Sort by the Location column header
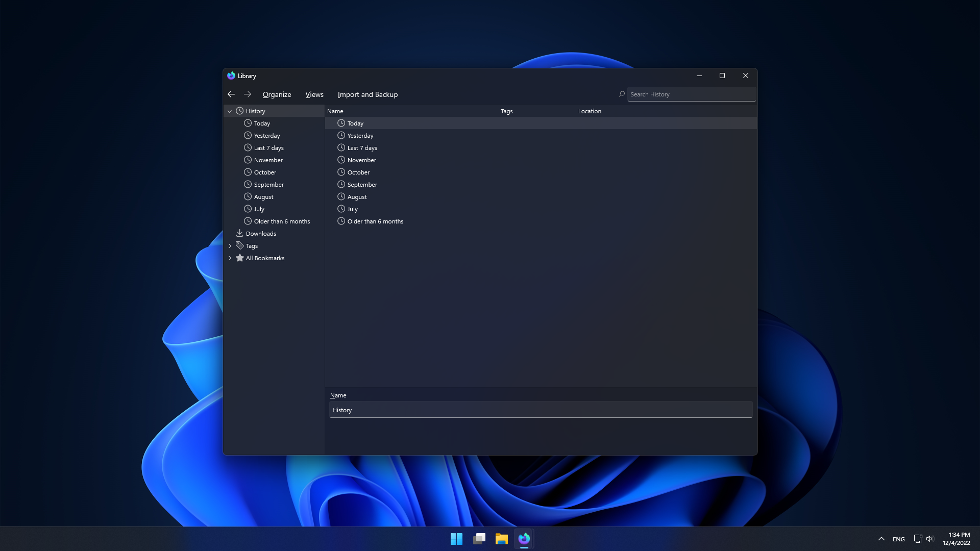 click(x=590, y=111)
